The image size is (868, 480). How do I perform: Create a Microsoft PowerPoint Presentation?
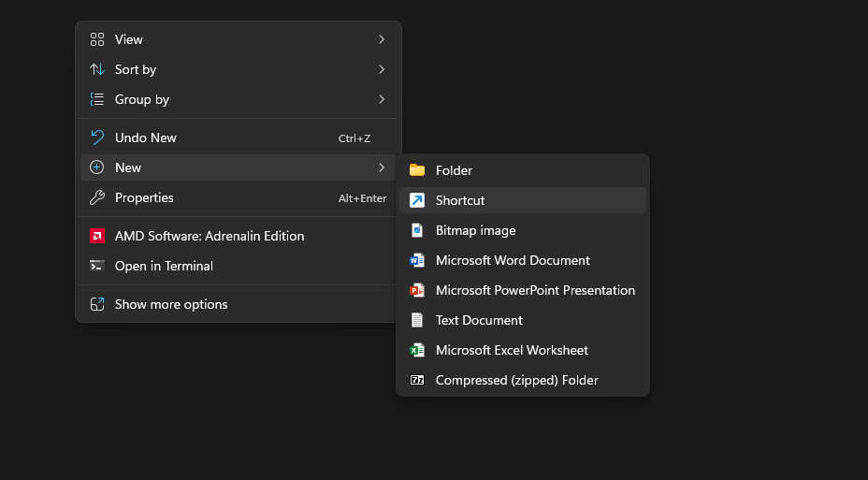click(523, 290)
